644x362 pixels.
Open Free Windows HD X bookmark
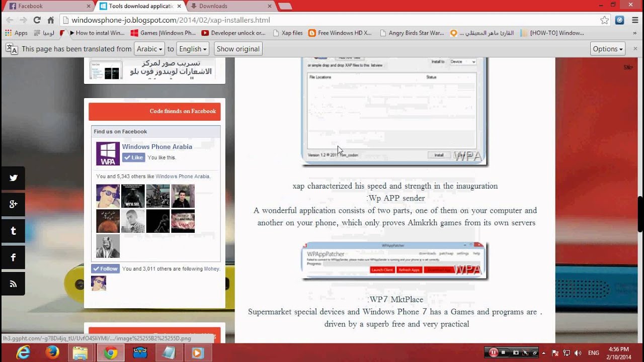click(x=340, y=33)
